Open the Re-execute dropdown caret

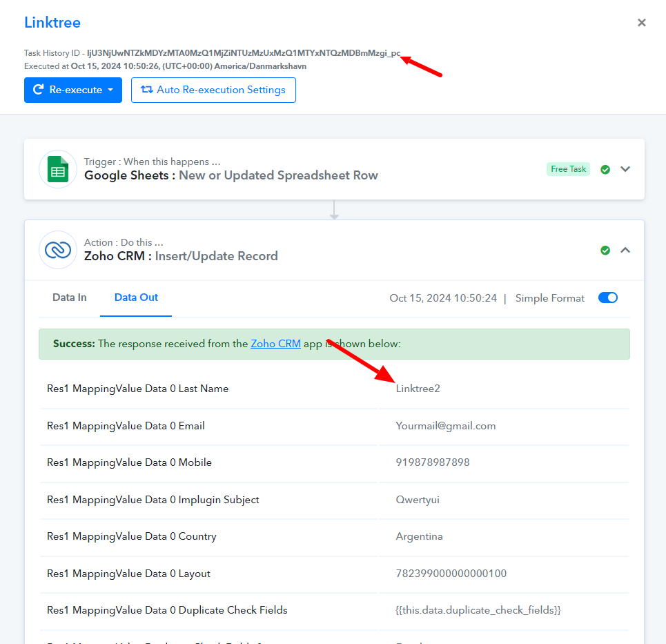(110, 90)
